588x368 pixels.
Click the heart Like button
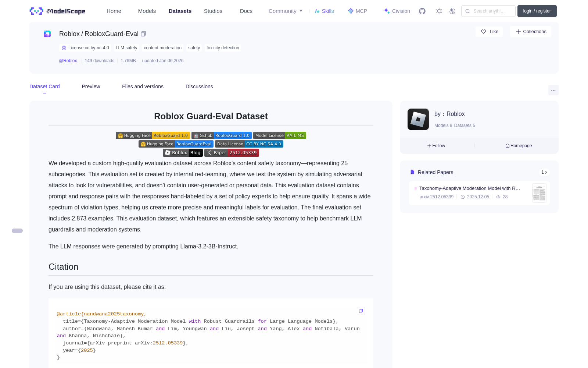[489, 32]
